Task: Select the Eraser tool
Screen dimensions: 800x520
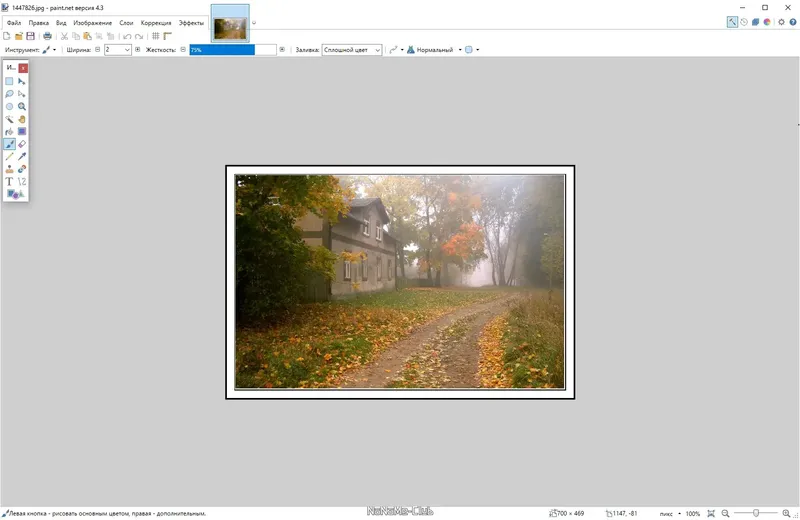Action: (x=21, y=144)
